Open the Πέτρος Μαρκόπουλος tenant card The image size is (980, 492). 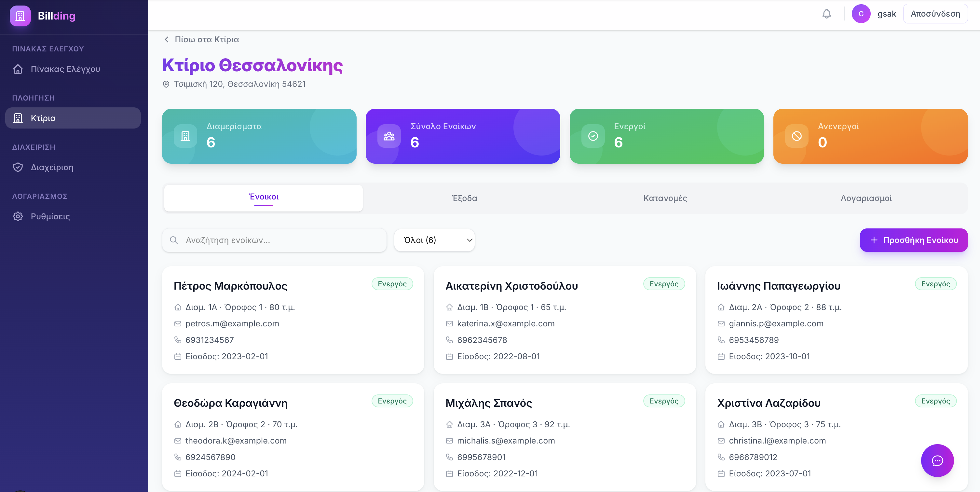[x=293, y=320]
